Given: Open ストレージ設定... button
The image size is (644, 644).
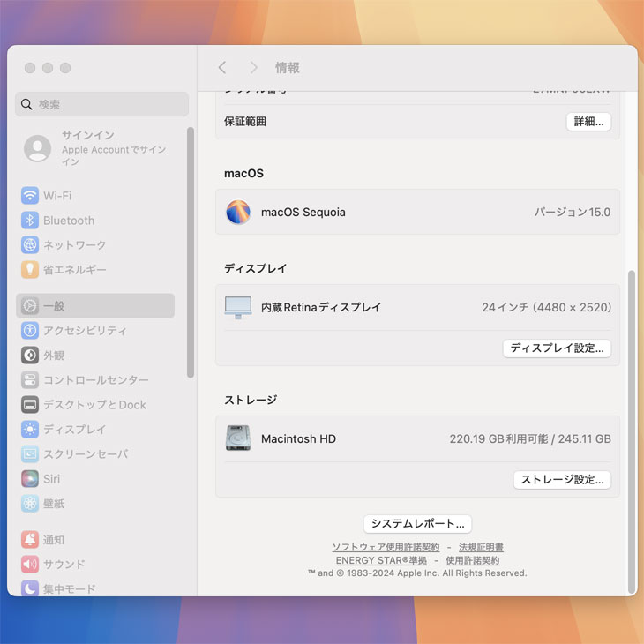Looking at the screenshot, I should pyautogui.click(x=562, y=480).
